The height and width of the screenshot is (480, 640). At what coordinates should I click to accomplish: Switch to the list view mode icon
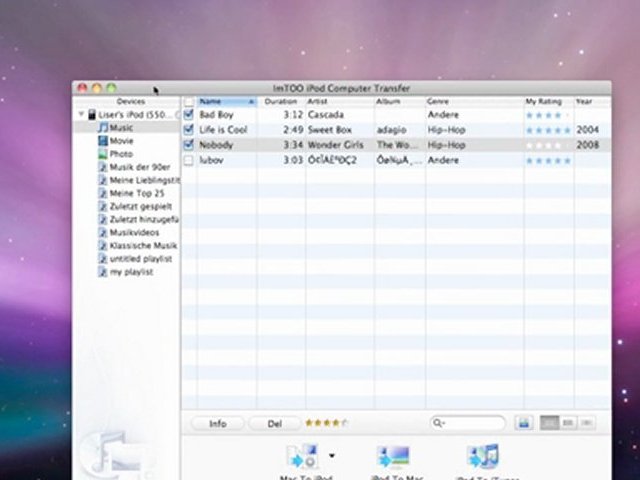click(x=549, y=423)
